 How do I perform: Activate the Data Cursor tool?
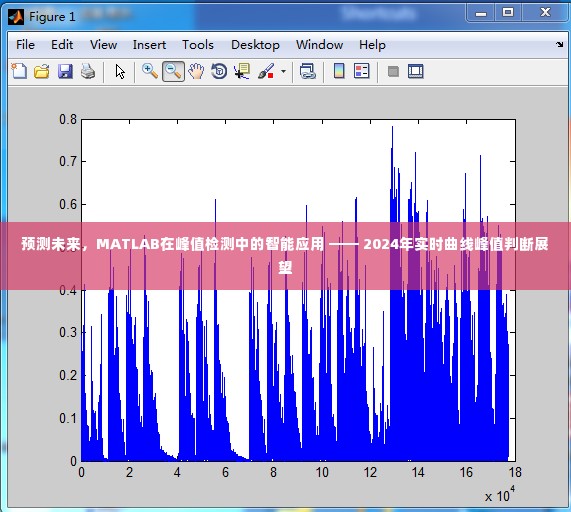tap(242, 71)
